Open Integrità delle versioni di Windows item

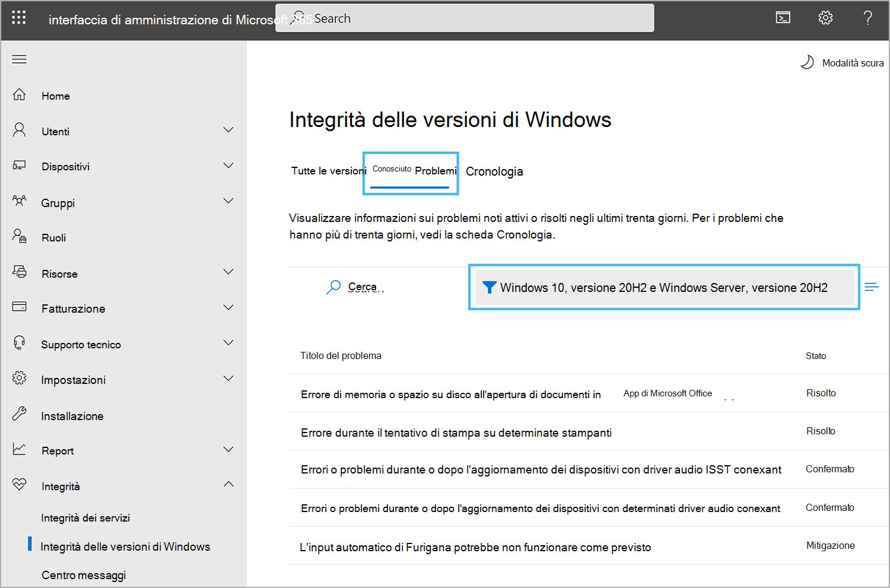pyautogui.click(x=125, y=546)
